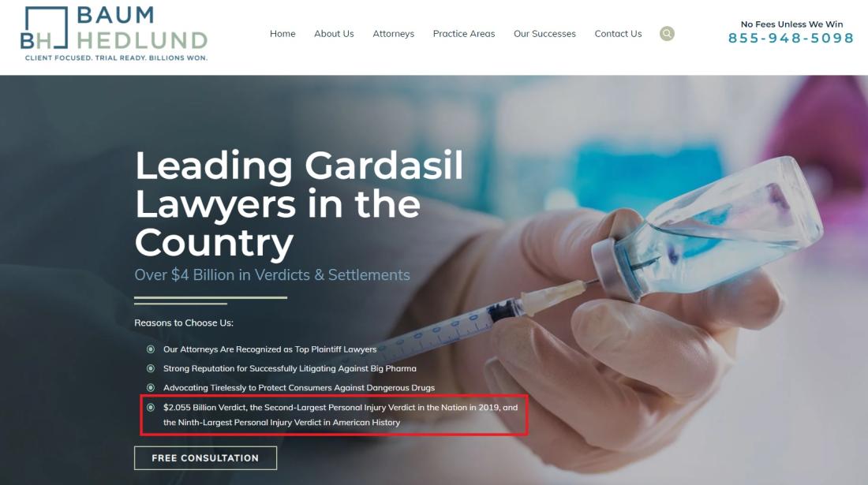Click the Baum Hedlund BH square logo
Image resolution: width=868 pixels, height=485 pixels.
(43, 28)
